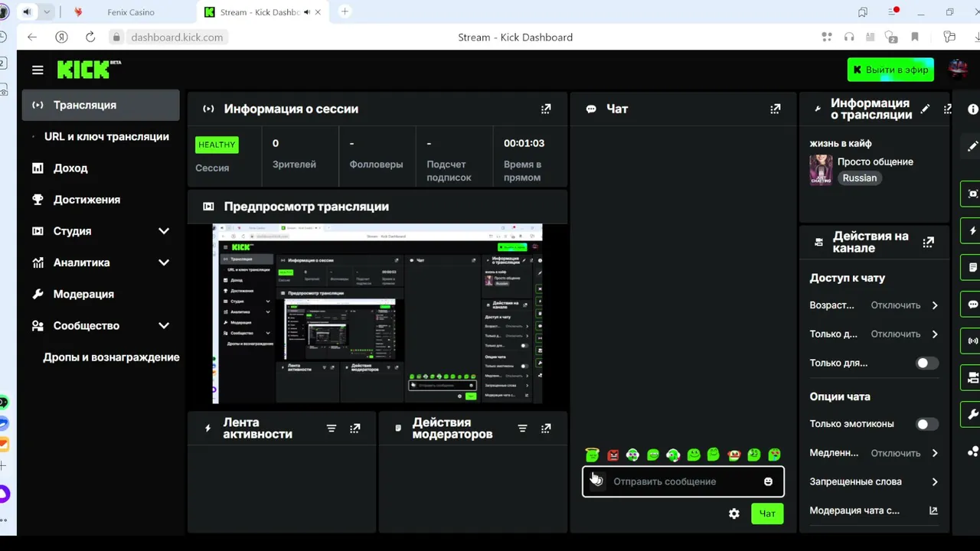Open Дропы и вознаграждение in the sidebar

111,357
